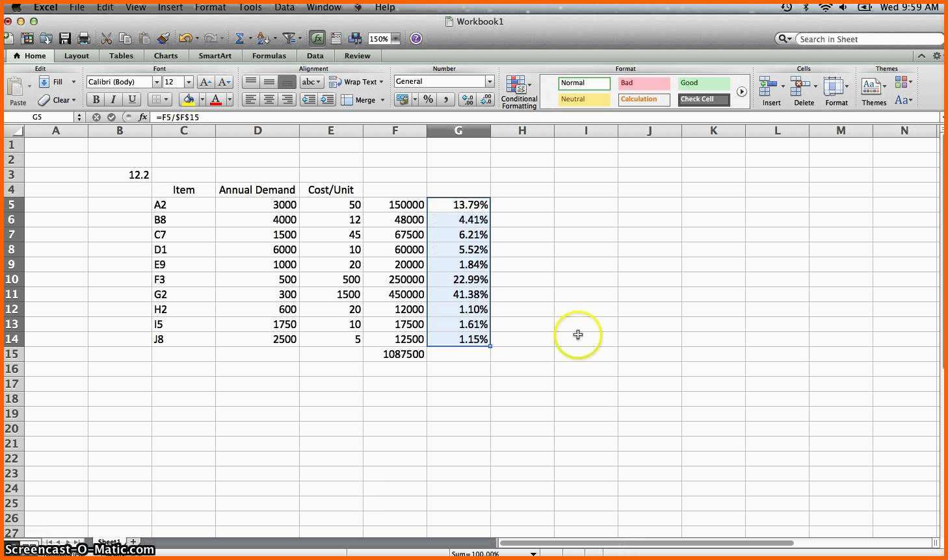Toggle Align Bottom vertical alignment

click(287, 82)
